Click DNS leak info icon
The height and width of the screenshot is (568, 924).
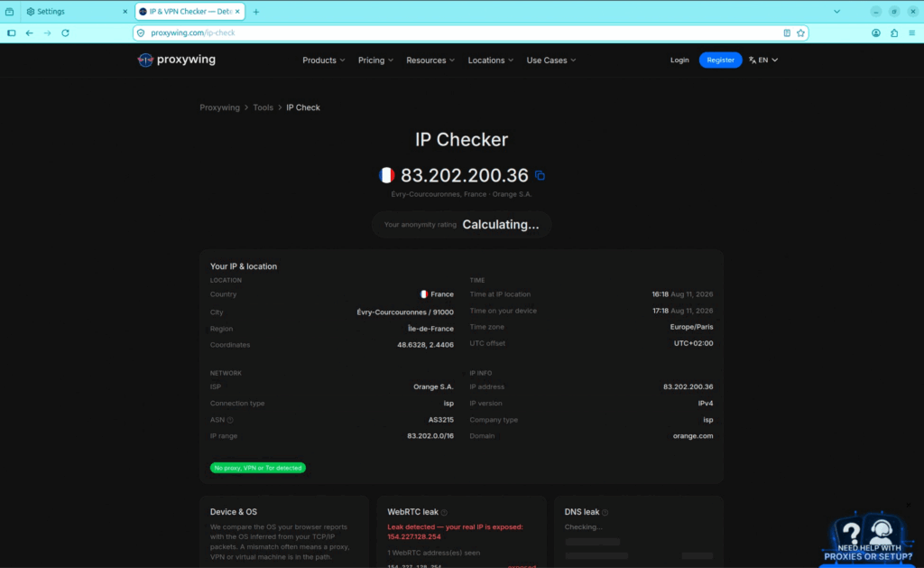pyautogui.click(x=605, y=513)
